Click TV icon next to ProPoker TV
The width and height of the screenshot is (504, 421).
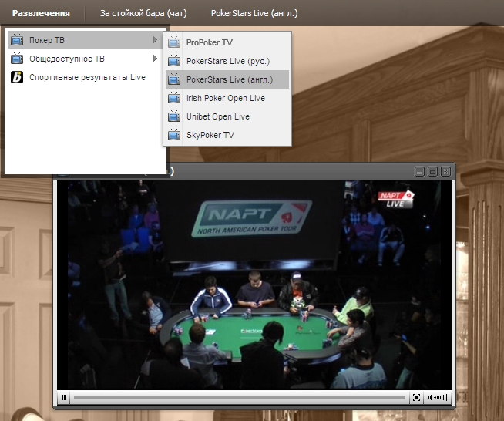pos(174,42)
